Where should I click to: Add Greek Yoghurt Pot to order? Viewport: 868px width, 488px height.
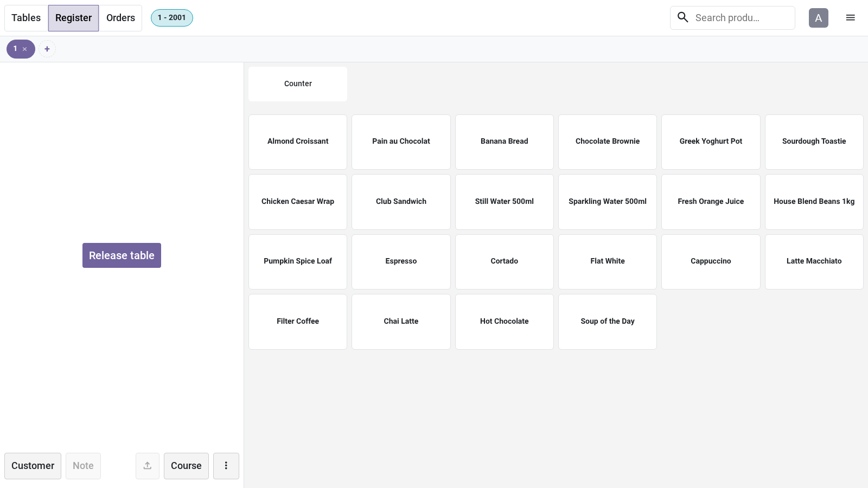coord(711,142)
